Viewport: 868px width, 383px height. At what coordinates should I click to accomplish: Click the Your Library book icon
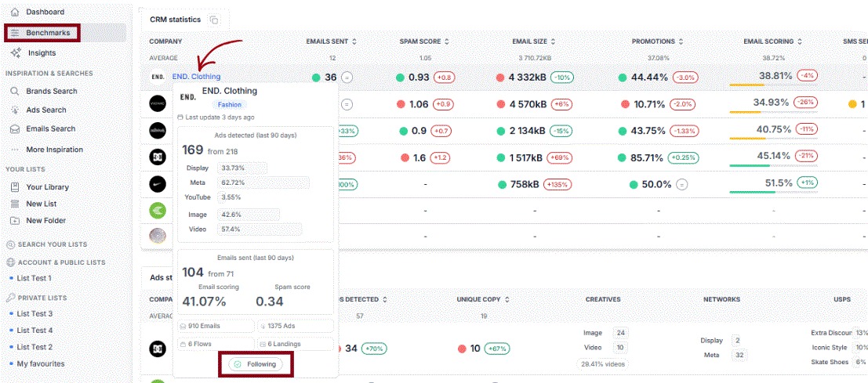tap(15, 187)
